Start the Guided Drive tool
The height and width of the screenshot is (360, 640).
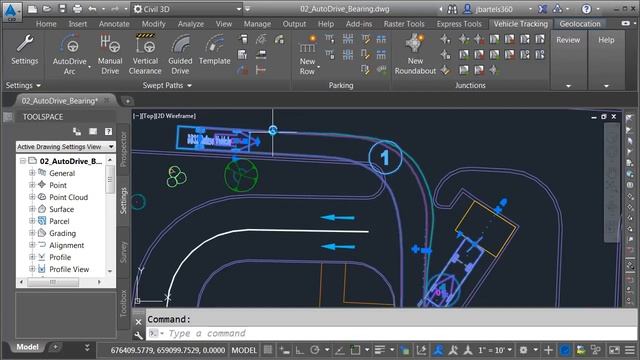[x=180, y=55]
